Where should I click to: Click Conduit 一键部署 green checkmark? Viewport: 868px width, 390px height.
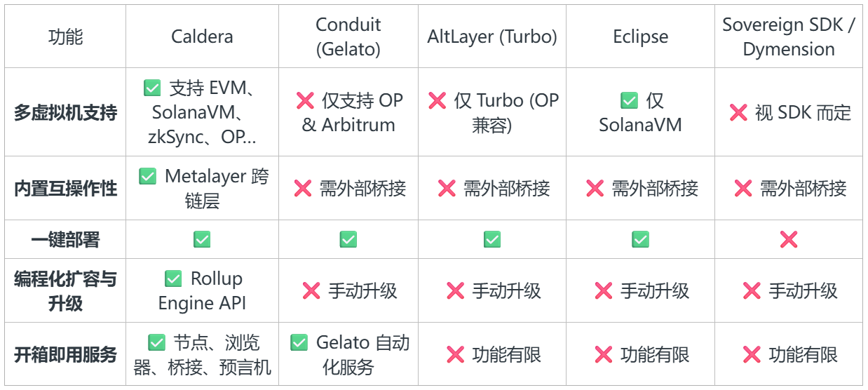point(348,240)
